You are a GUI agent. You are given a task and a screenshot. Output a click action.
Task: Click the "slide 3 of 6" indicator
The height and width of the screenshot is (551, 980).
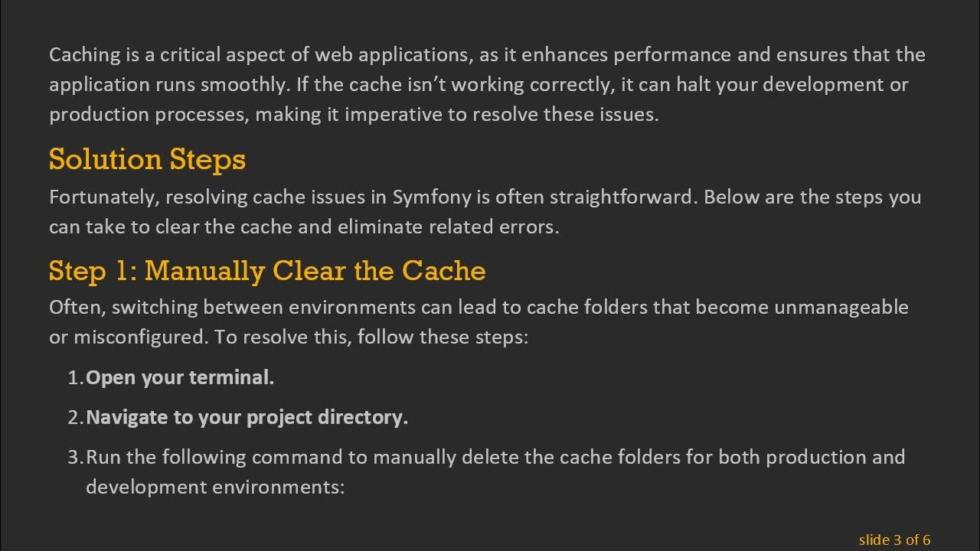pyautogui.click(x=894, y=540)
